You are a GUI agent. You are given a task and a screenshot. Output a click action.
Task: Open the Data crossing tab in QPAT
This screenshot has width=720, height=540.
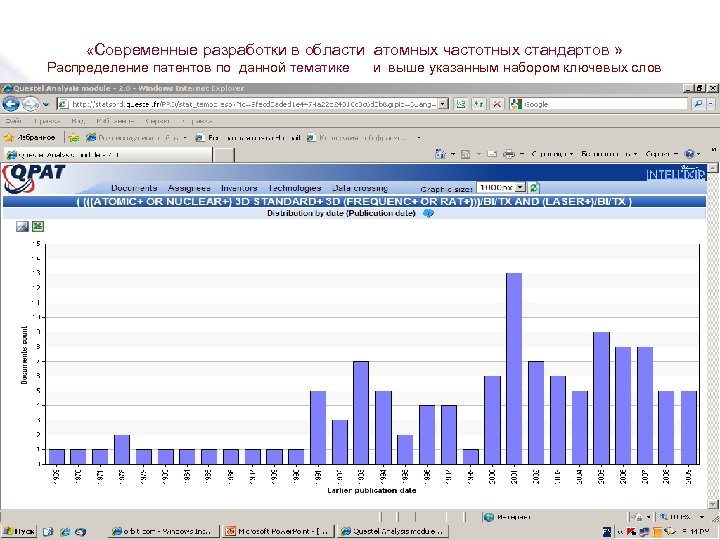360,188
